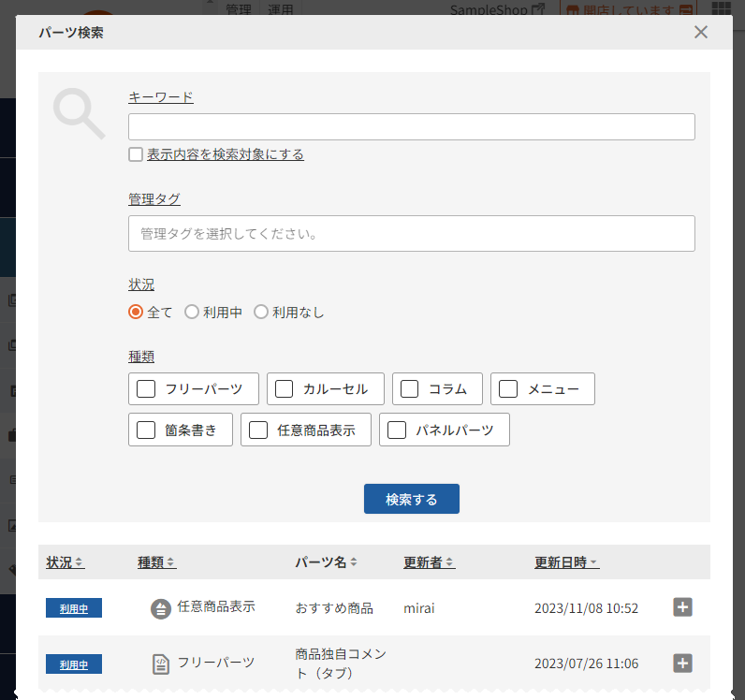Close the パーツ検索 dialog
The image size is (745, 700).
[x=701, y=33]
